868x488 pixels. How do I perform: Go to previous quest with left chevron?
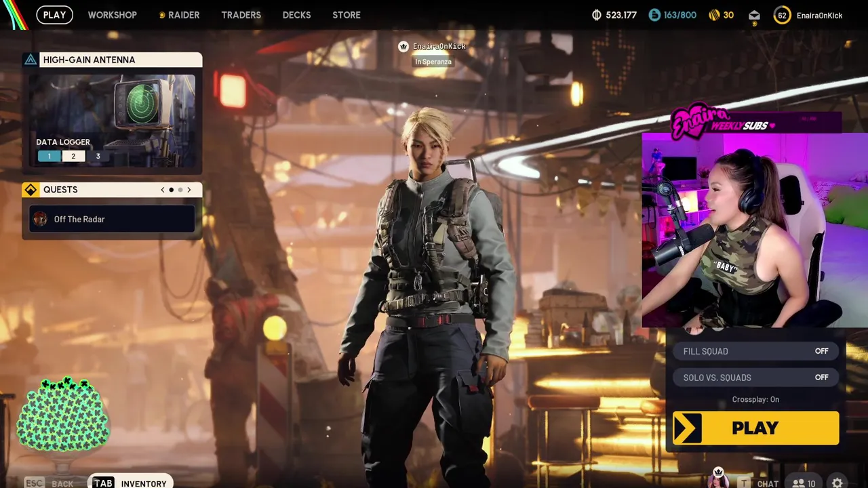pyautogui.click(x=163, y=190)
